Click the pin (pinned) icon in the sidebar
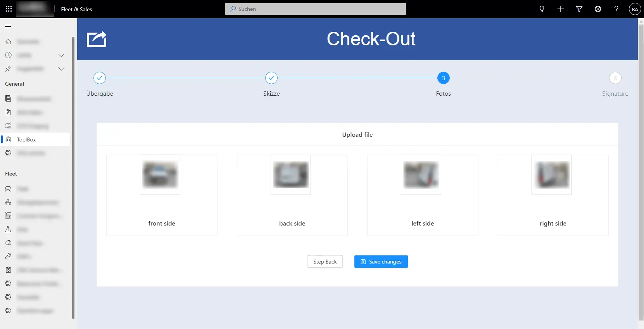 (x=8, y=69)
